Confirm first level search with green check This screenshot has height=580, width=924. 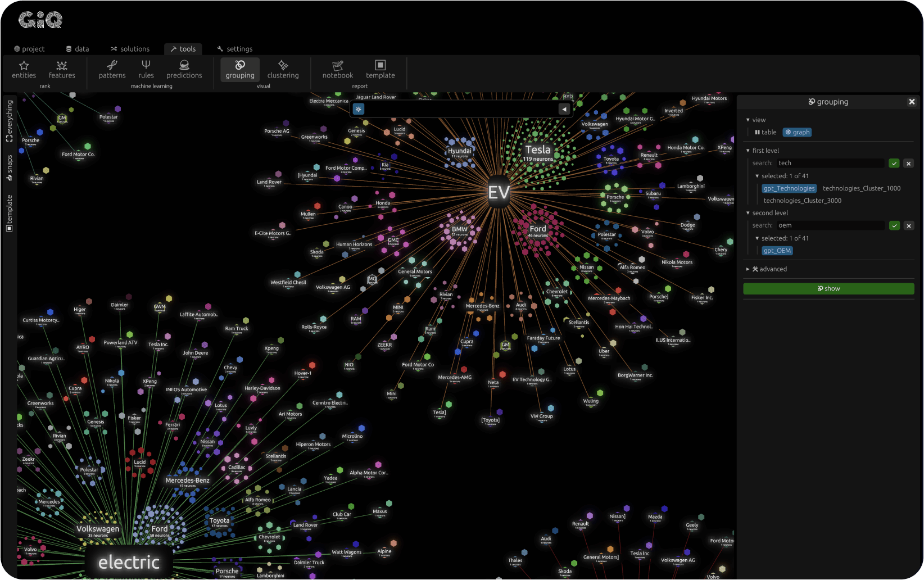coord(894,163)
